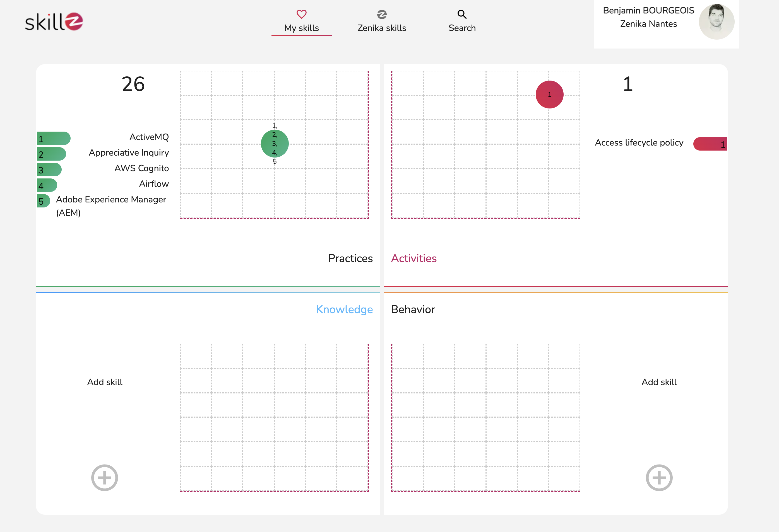779x532 pixels.
Task: Click the green skill bar numbered 5
Action: 43,201
